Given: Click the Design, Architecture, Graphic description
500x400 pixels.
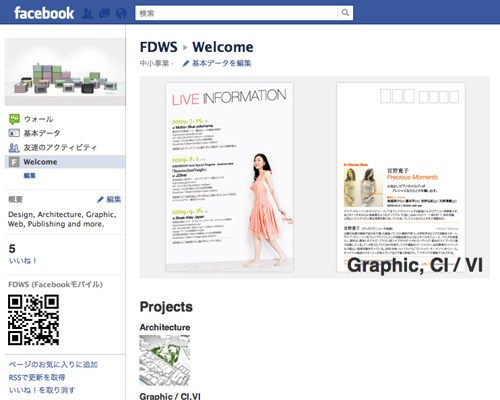Looking at the screenshot, I should point(62,219).
